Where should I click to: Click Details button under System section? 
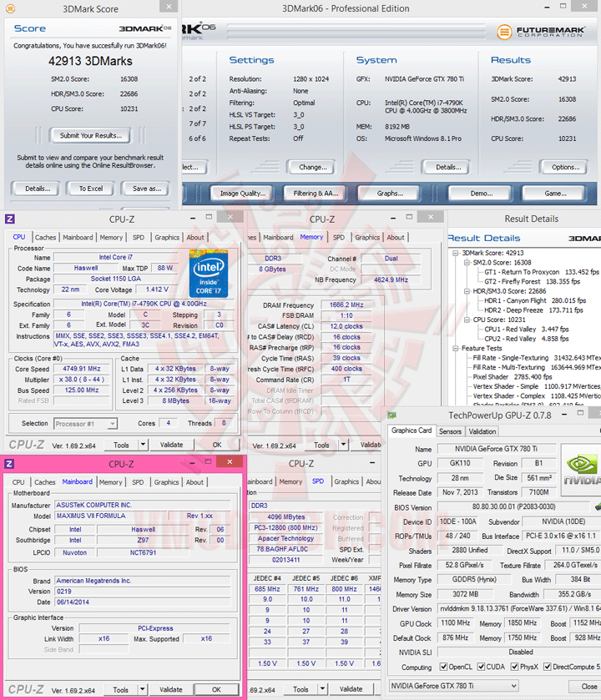(448, 167)
